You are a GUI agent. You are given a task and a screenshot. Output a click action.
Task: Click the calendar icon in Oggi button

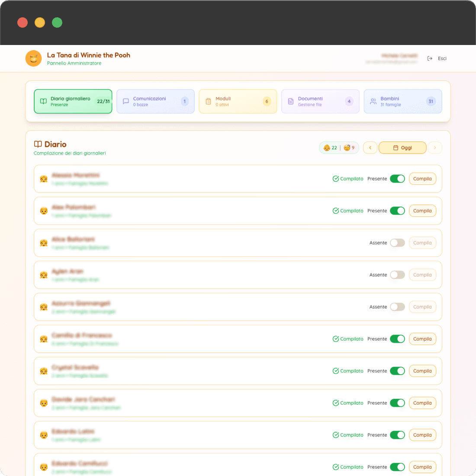(396, 148)
